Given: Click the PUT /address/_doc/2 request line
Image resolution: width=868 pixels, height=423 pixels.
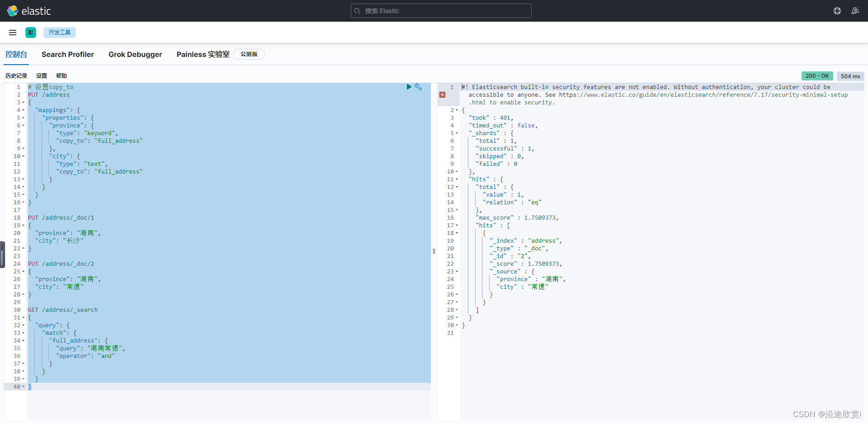Looking at the screenshot, I should point(61,264).
